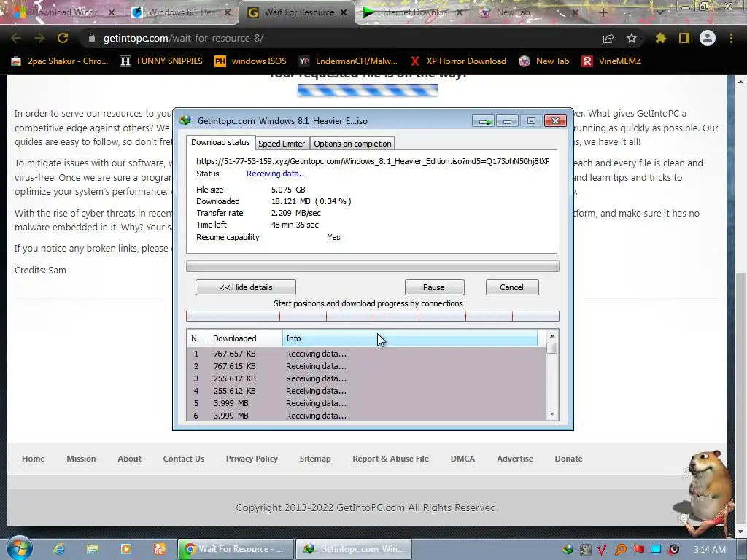Open the Windows Start orb
This screenshot has height=560, width=747.
coord(20,548)
